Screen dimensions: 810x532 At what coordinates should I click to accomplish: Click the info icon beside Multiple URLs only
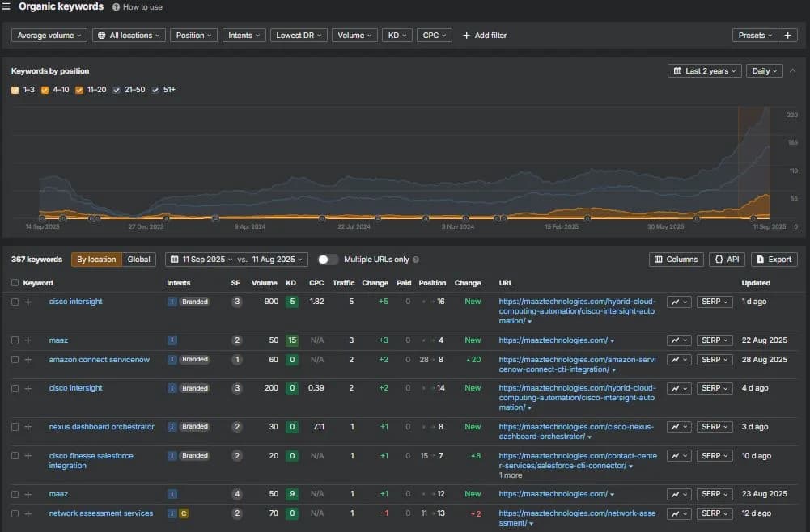pos(416,260)
